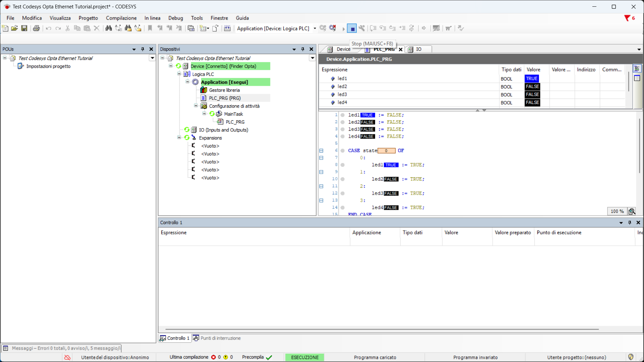The width and height of the screenshot is (644, 362).
Task: Toggle breakpoint on line 1
Action: (342, 115)
